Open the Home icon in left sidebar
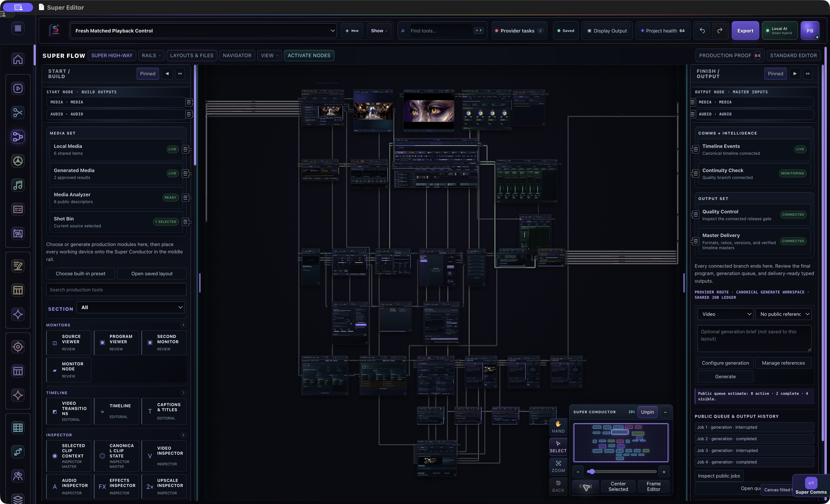This screenshot has width=830, height=504. point(18,59)
